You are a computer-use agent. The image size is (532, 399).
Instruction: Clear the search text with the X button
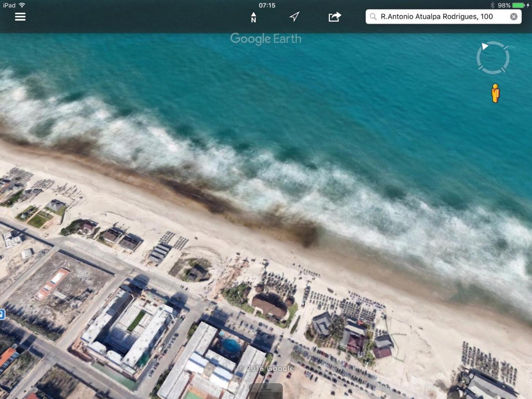click(x=513, y=17)
